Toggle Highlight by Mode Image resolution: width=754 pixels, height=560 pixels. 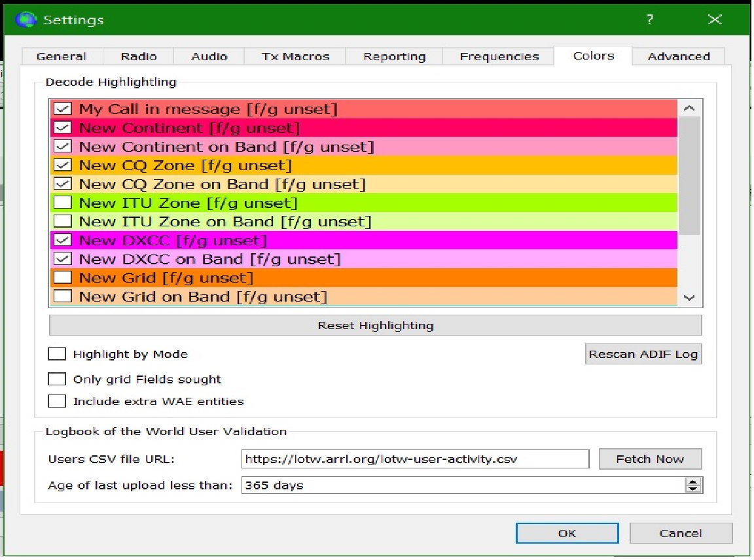click(57, 354)
